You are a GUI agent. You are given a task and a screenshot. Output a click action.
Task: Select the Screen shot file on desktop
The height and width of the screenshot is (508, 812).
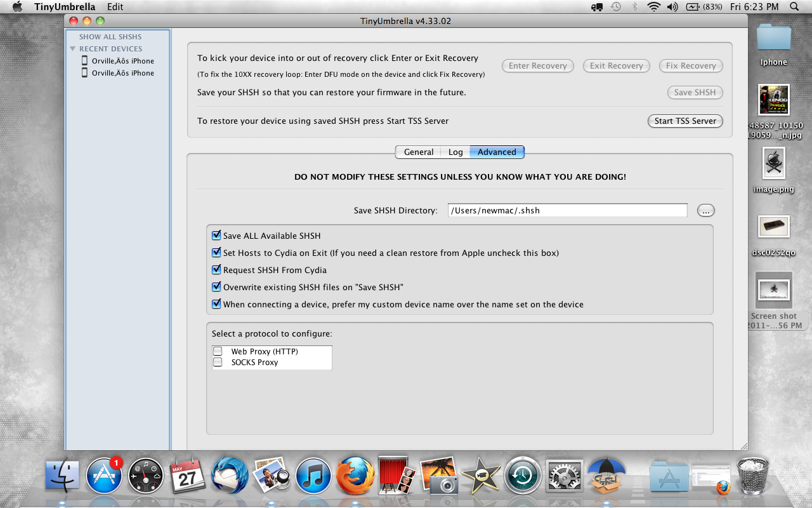tap(774, 300)
